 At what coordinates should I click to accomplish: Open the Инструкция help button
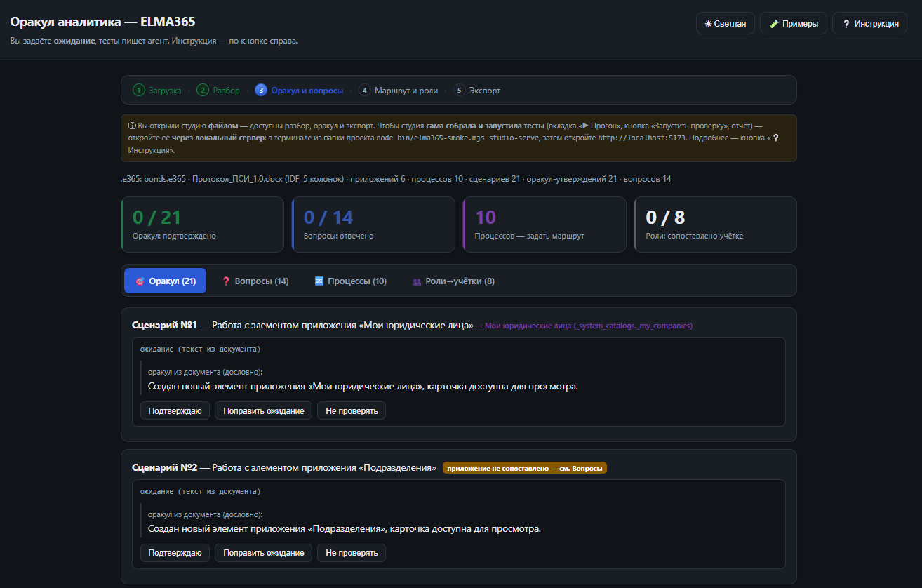[869, 23]
